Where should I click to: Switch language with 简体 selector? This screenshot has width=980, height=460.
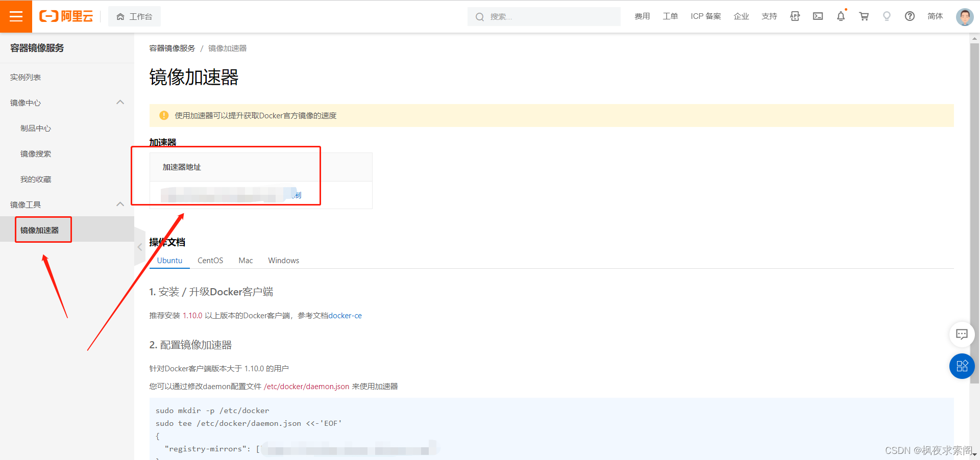point(935,16)
